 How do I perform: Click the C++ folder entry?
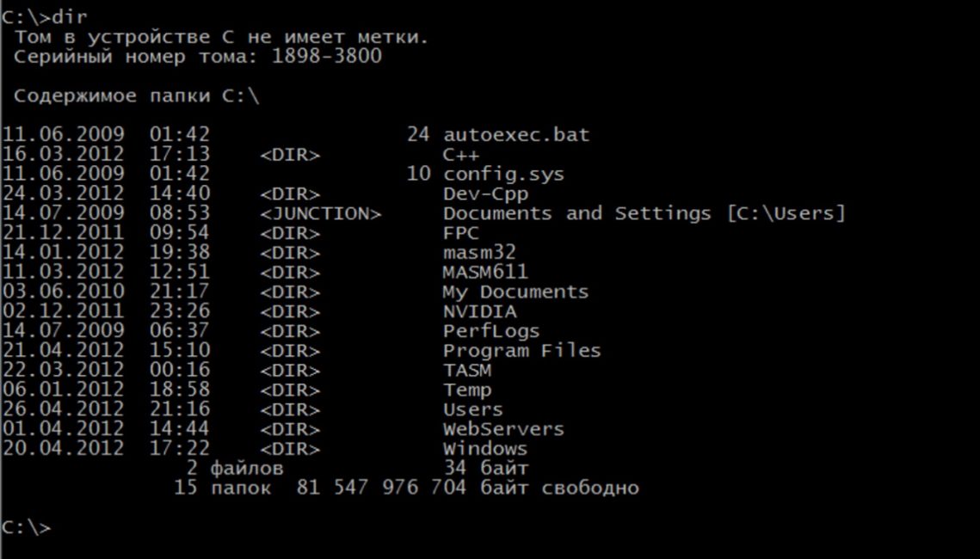(x=461, y=154)
